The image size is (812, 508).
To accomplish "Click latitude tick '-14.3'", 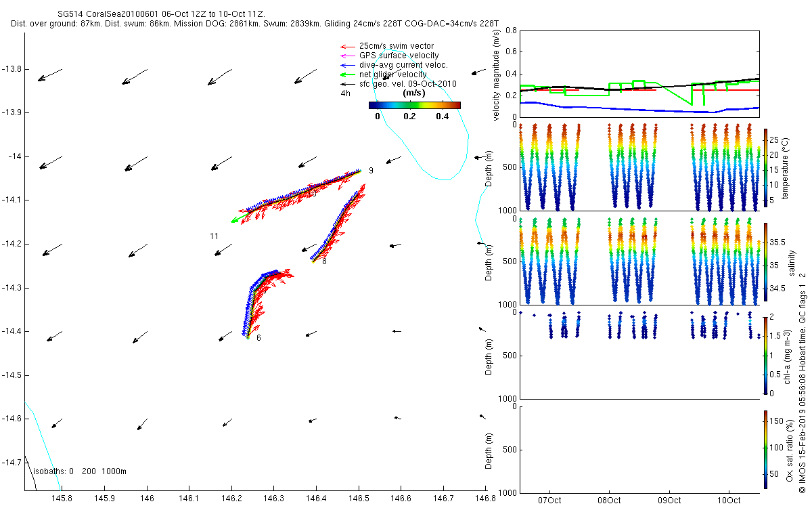I will (x=12, y=287).
